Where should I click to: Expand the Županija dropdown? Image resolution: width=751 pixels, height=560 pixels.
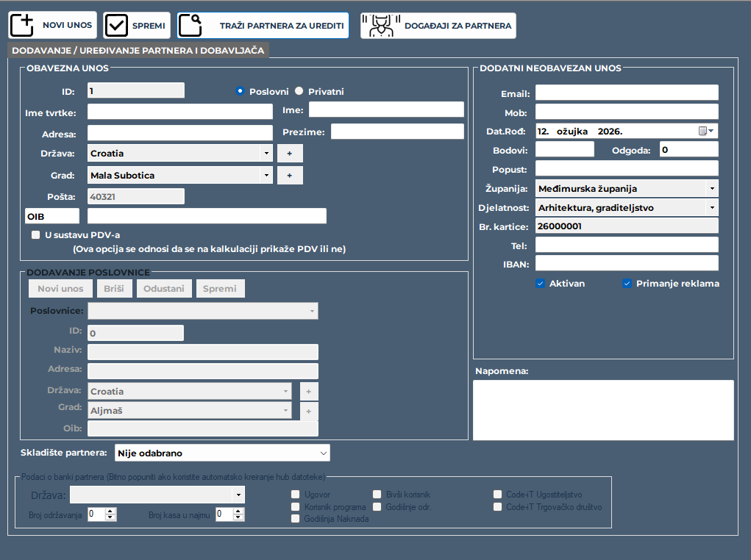point(711,189)
